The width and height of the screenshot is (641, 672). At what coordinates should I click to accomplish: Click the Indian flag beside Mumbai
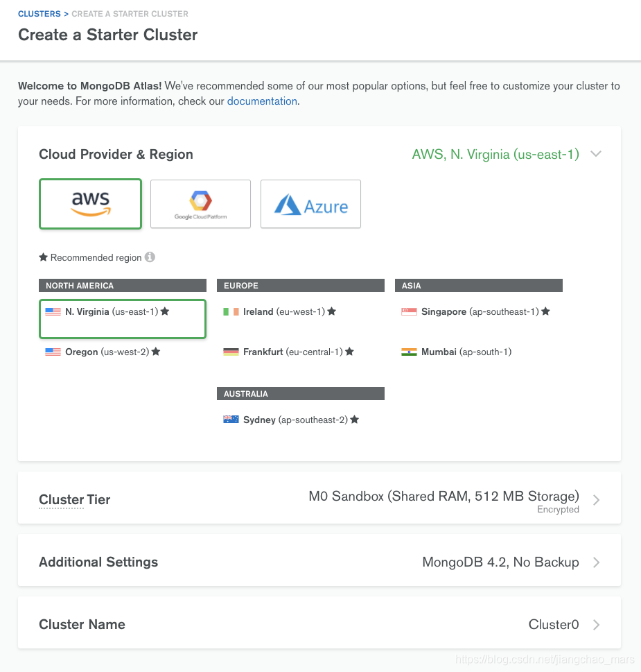coord(409,352)
